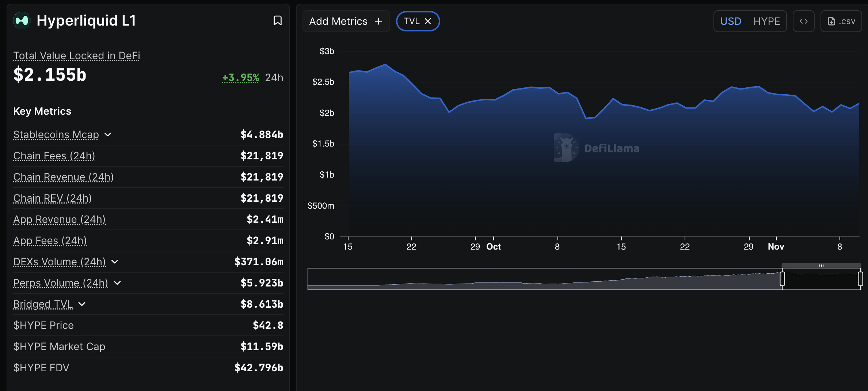Click the range selector's top drag grip
This screenshot has height=391, width=868.
[821, 265]
